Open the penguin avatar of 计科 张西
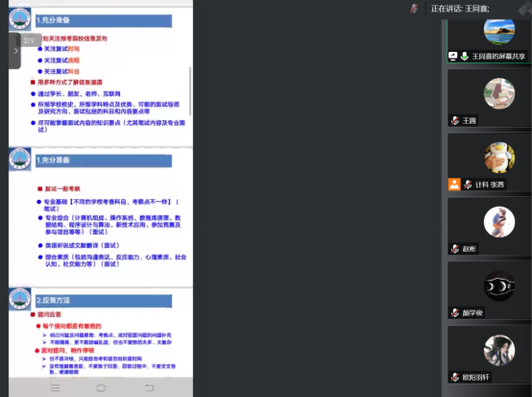This screenshot has height=397, width=532. click(499, 158)
